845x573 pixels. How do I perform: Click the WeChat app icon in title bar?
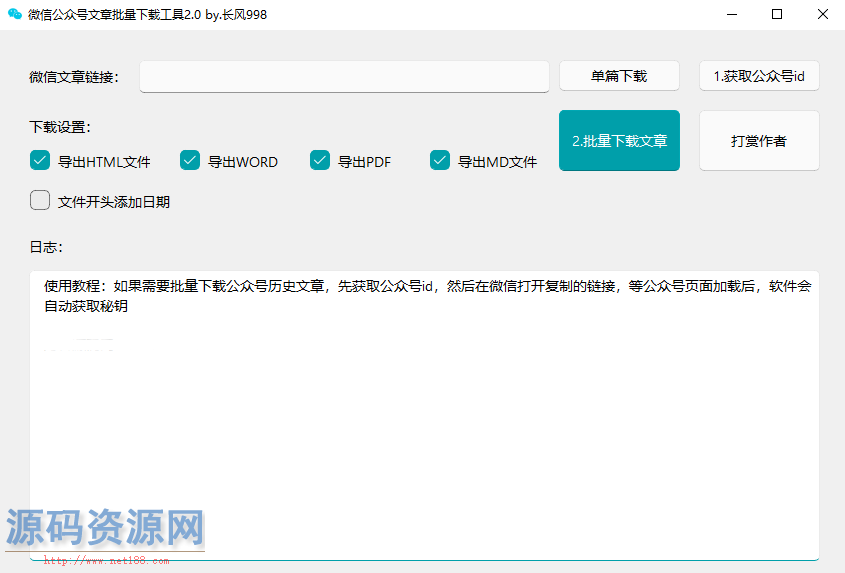tap(15, 14)
